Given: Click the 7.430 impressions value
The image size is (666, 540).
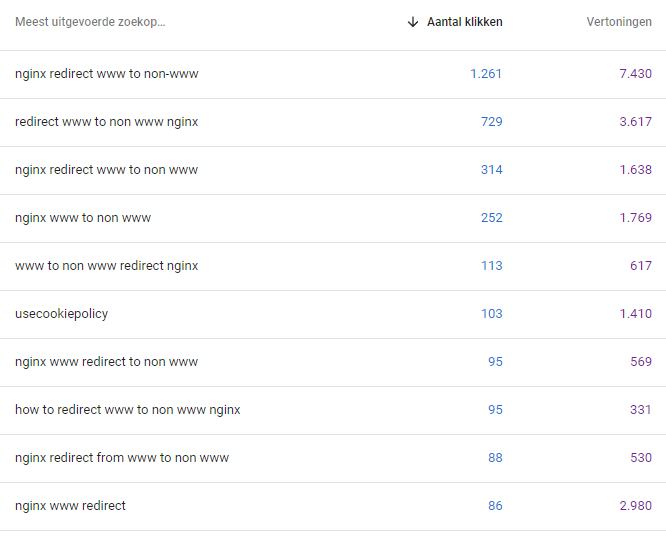Looking at the screenshot, I should (635, 74).
